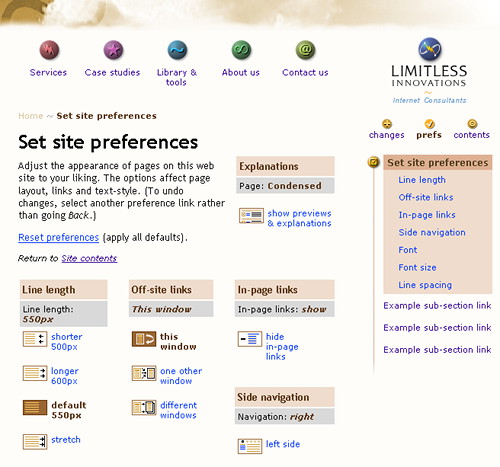Open the green About us ball icon

coord(241,50)
